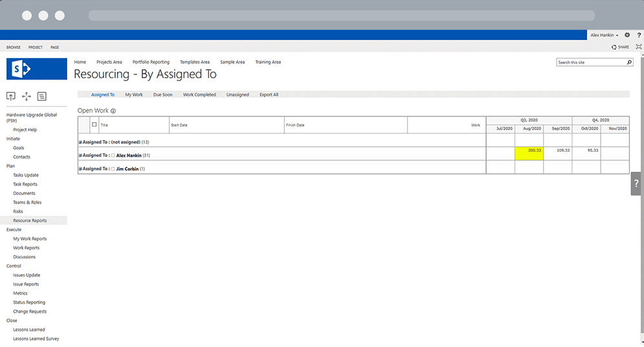This screenshot has width=644, height=347.
Task: Expand the (not assigned) group
Action: tap(80, 142)
